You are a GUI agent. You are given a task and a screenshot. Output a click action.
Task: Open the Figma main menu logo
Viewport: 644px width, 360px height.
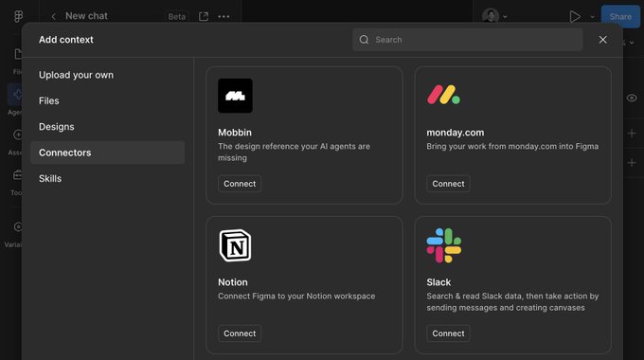pyautogui.click(x=18, y=16)
